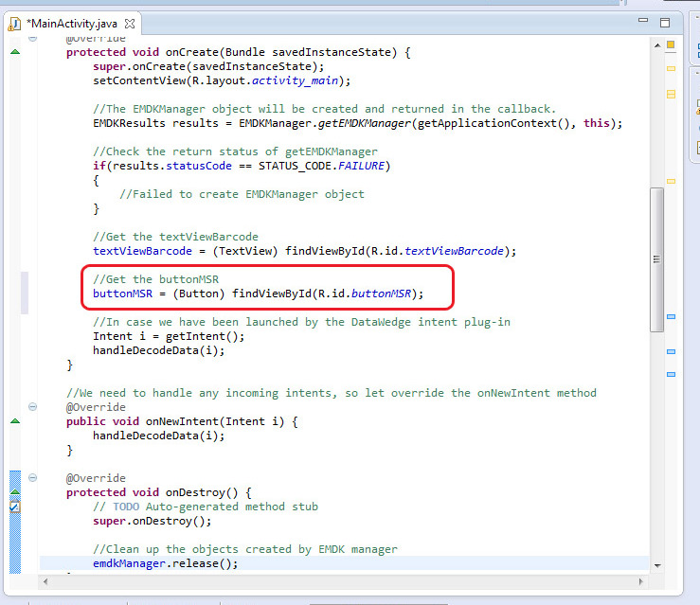This screenshot has height=605, width=700.
Task: Collapse the onCreate method fold
Action: tap(33, 39)
